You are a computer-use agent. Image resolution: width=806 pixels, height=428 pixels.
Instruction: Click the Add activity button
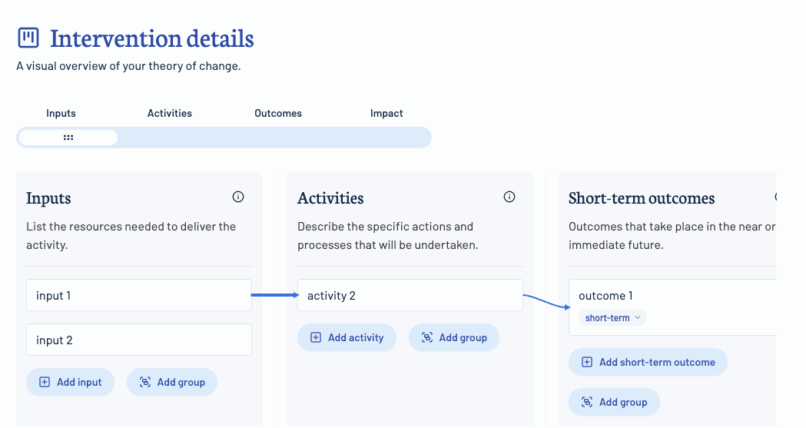tap(347, 338)
